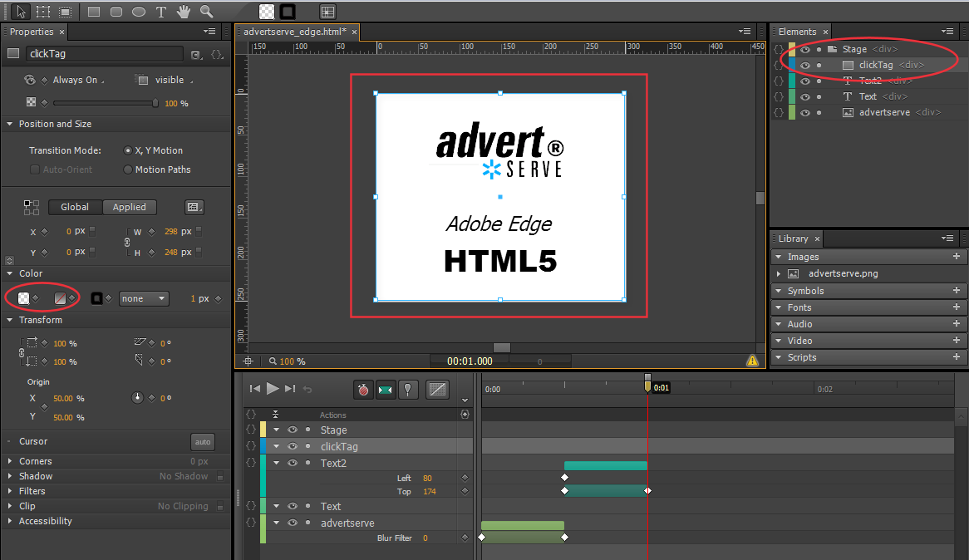
Task: Switch to the Elements panel tab
Action: (797, 32)
